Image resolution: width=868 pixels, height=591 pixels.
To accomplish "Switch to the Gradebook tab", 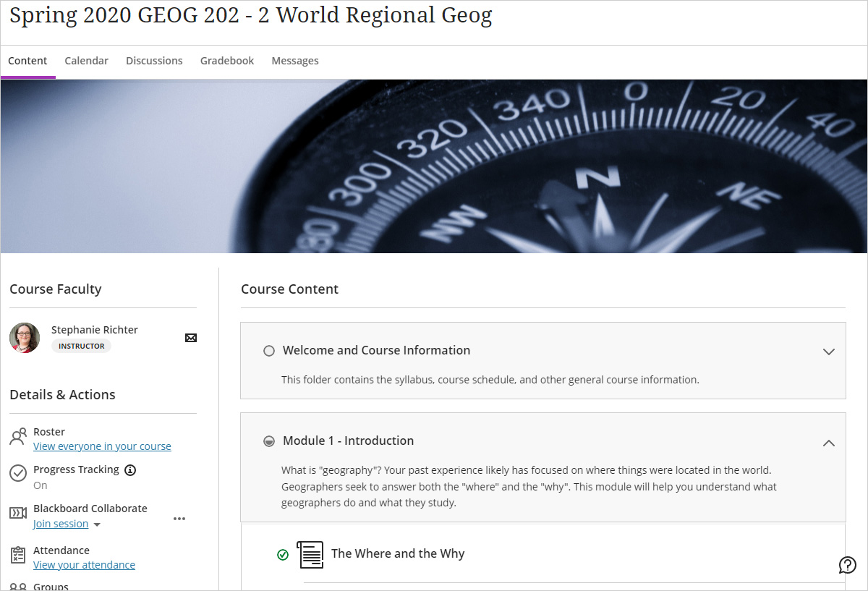I will tap(227, 61).
